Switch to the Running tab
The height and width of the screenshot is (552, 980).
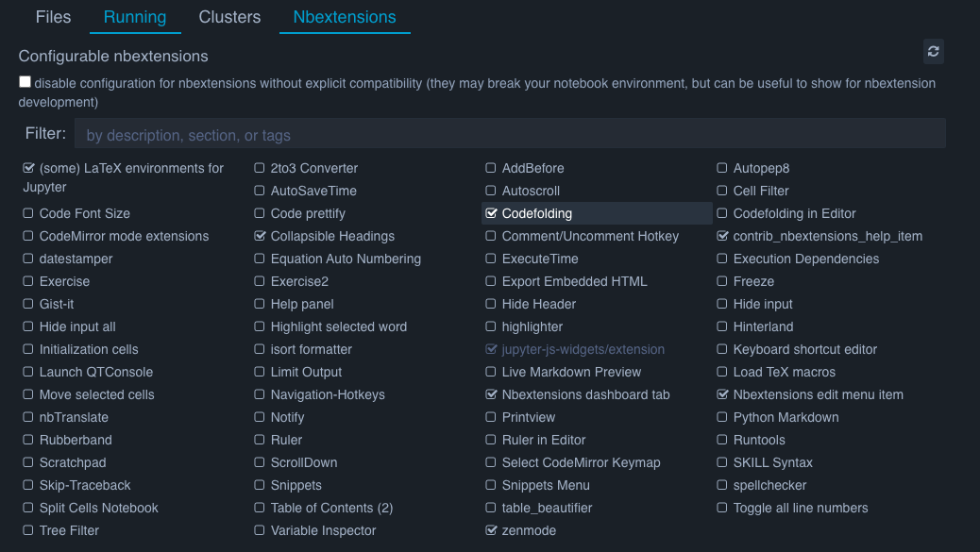[135, 17]
